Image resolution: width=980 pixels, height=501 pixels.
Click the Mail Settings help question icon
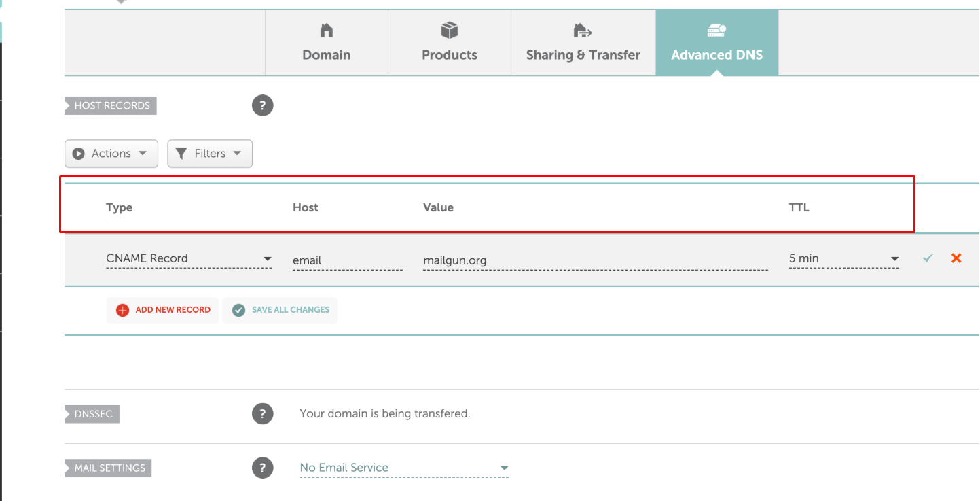262,468
